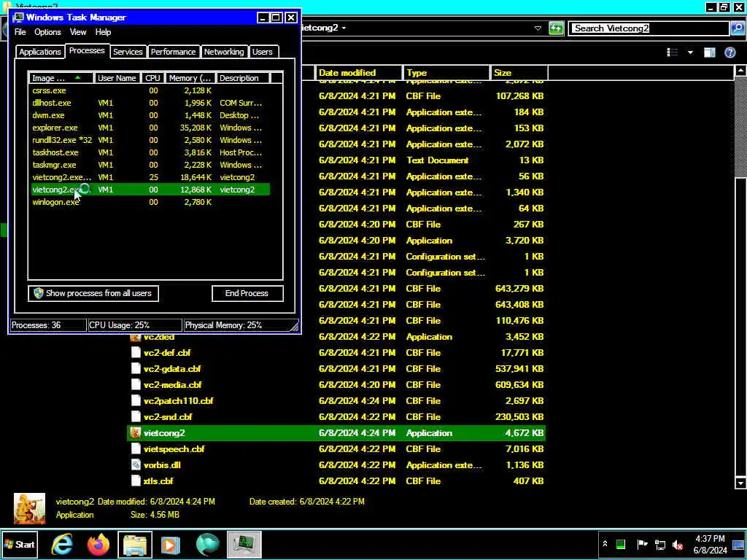Open Task Manager View menu
The image size is (747, 560).
pyautogui.click(x=78, y=32)
